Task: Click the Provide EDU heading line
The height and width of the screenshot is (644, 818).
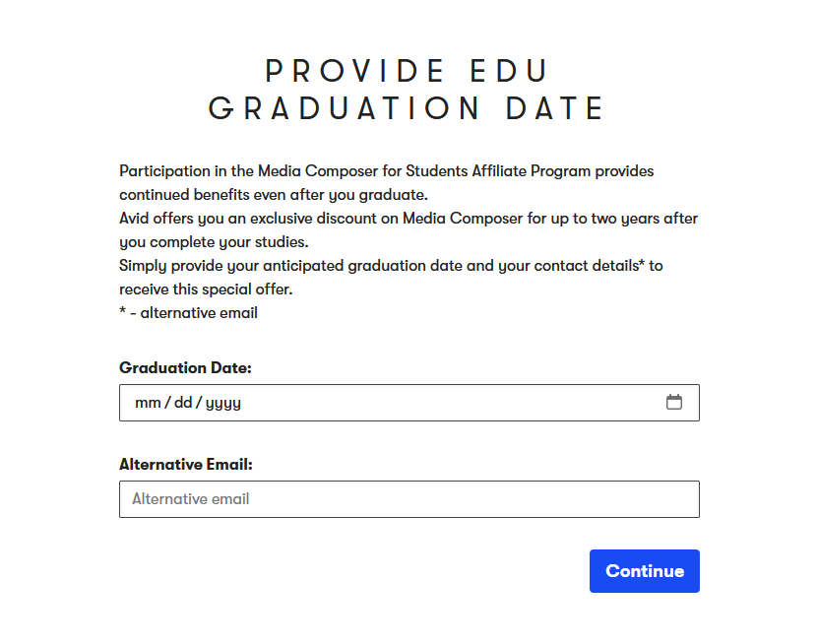Action: pos(408,71)
